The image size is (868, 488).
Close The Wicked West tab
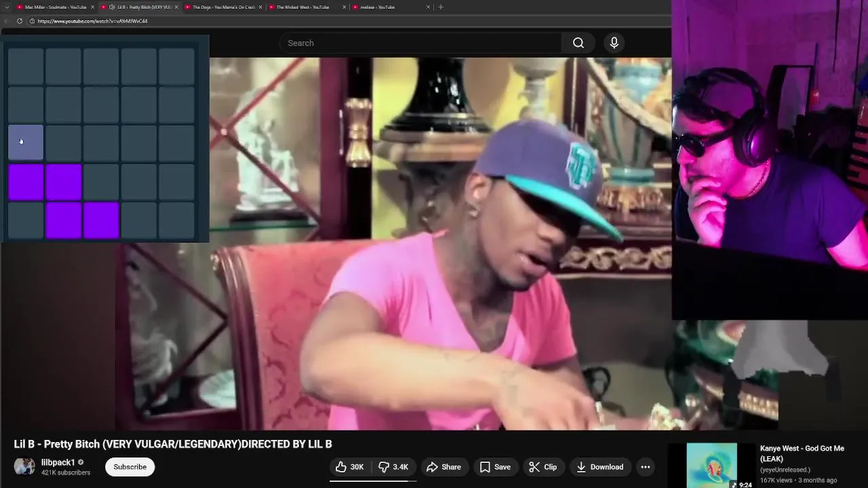tap(344, 7)
